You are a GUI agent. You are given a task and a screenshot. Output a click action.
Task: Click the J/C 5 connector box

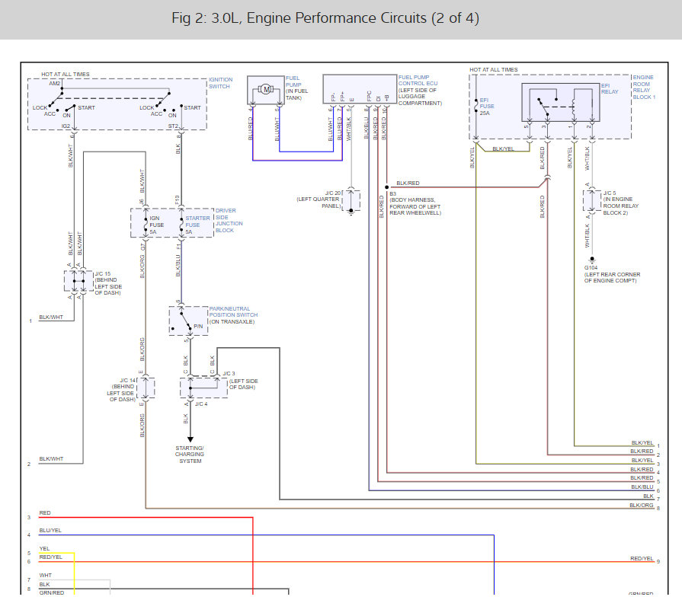pos(592,200)
